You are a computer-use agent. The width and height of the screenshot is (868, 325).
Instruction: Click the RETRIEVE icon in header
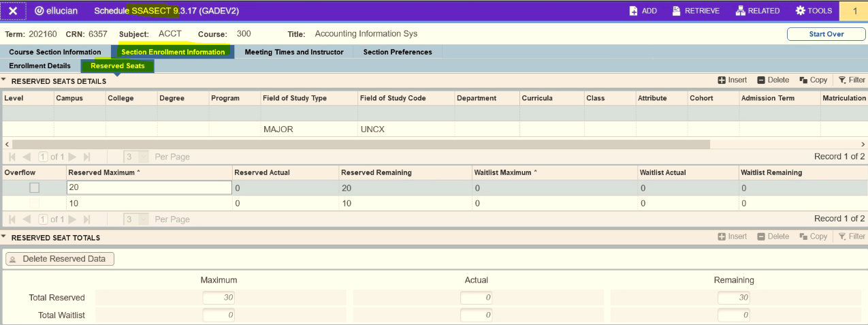coord(677,11)
